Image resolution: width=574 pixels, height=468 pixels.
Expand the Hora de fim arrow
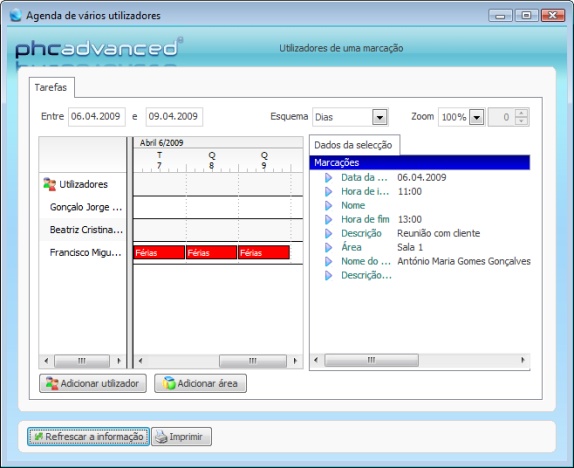[328, 219]
